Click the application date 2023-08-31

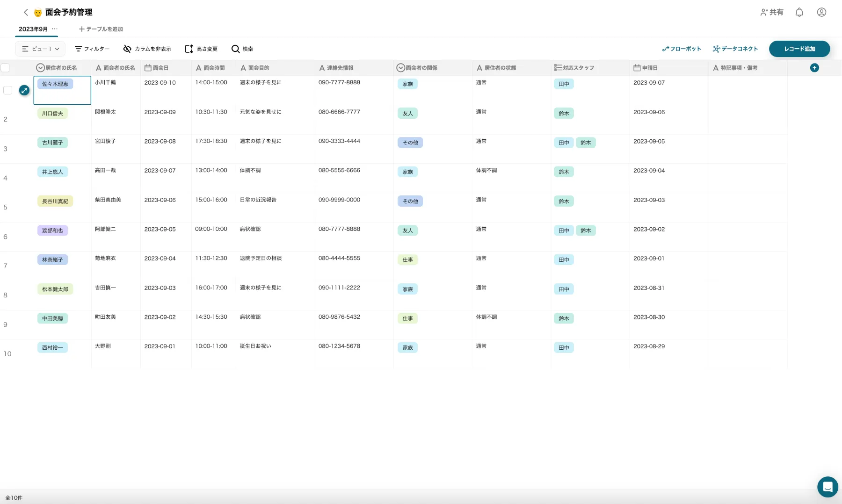[x=649, y=288]
